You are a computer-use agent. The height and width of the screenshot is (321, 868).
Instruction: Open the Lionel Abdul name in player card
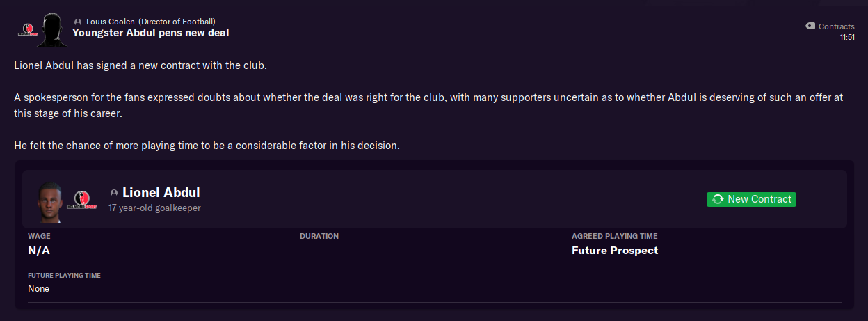click(x=161, y=193)
